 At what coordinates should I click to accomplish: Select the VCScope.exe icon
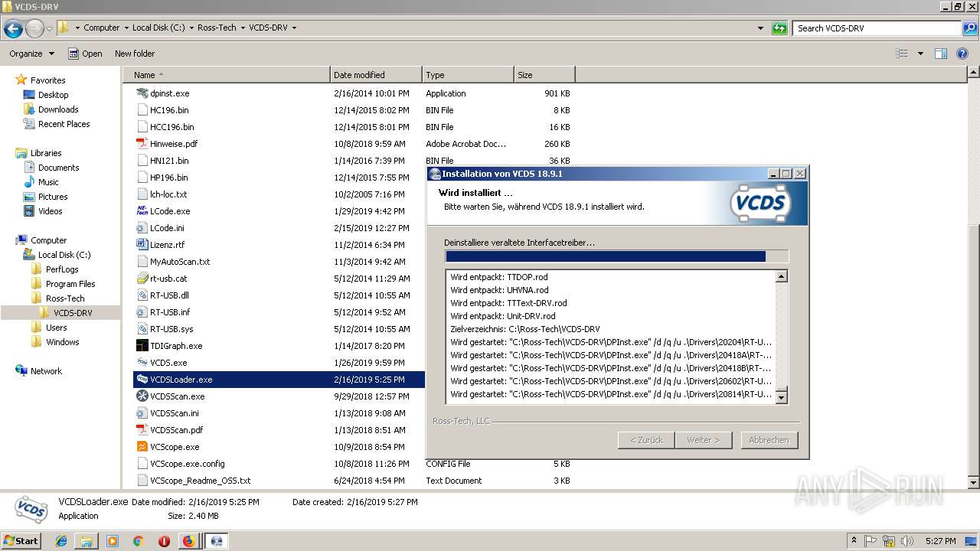[142, 447]
